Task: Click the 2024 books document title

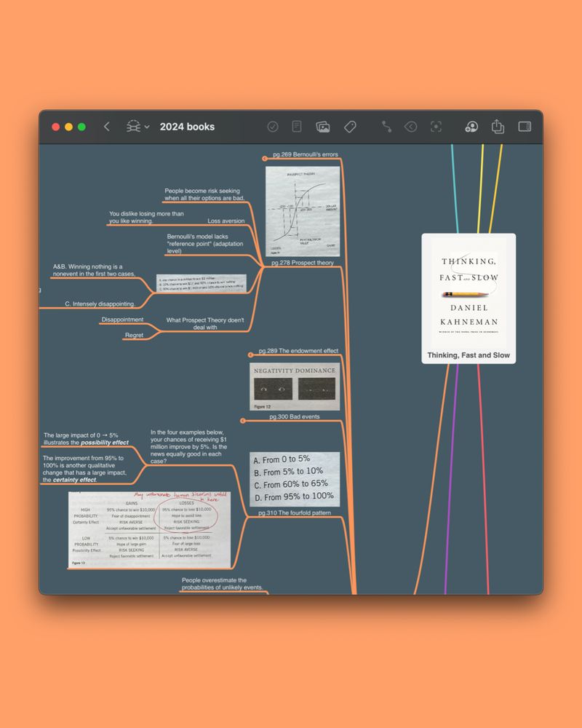Action: 187,127
